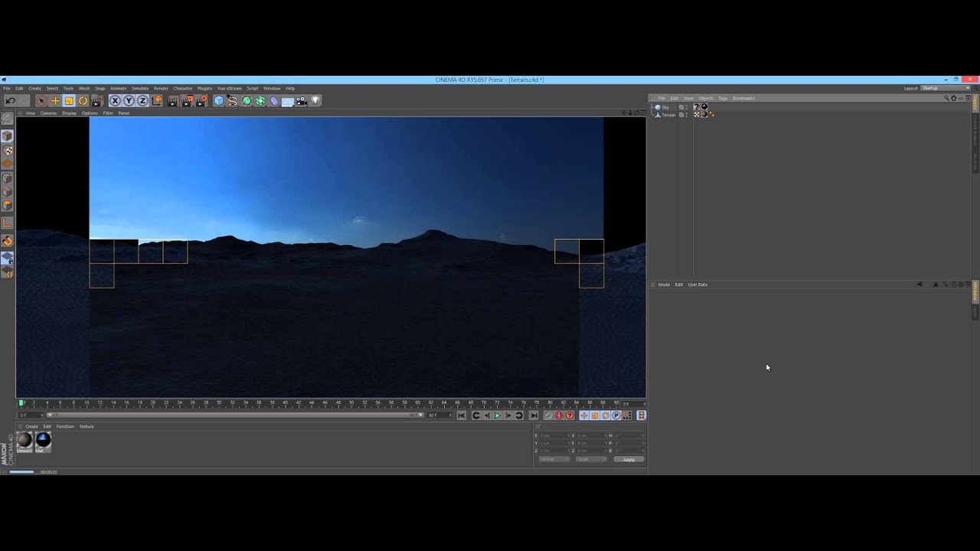The image size is (980, 551).
Task: Click the Apply button
Action: (629, 459)
